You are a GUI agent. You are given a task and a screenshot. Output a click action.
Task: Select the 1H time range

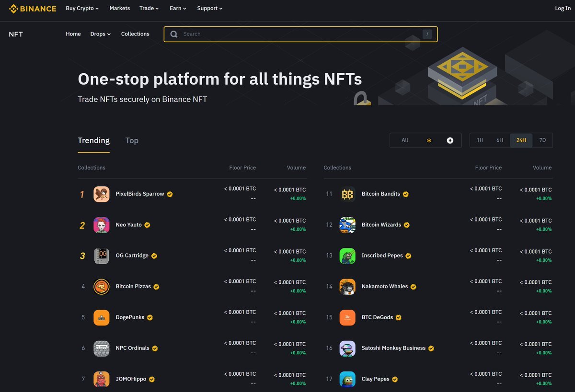coord(480,140)
